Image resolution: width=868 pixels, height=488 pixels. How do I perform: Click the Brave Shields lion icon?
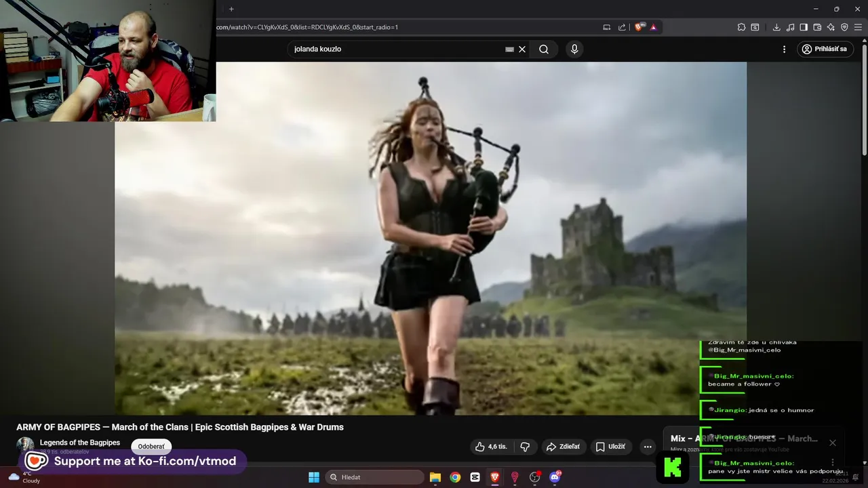pyautogui.click(x=639, y=27)
